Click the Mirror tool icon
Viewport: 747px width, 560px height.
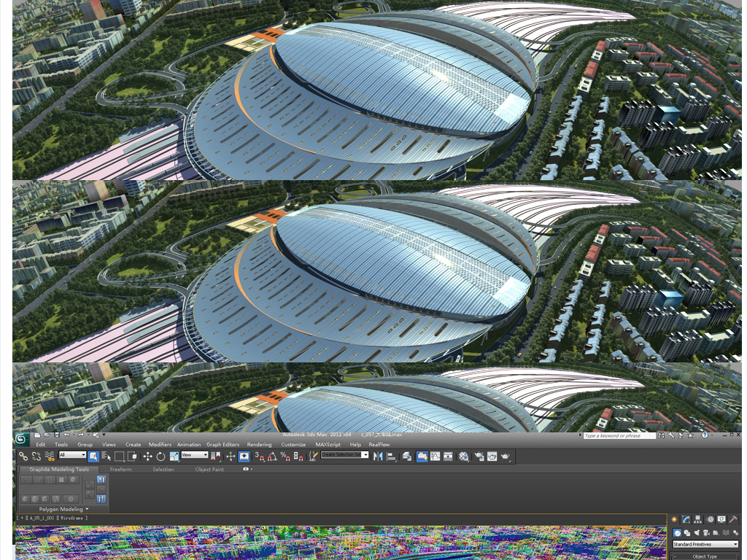click(377, 456)
